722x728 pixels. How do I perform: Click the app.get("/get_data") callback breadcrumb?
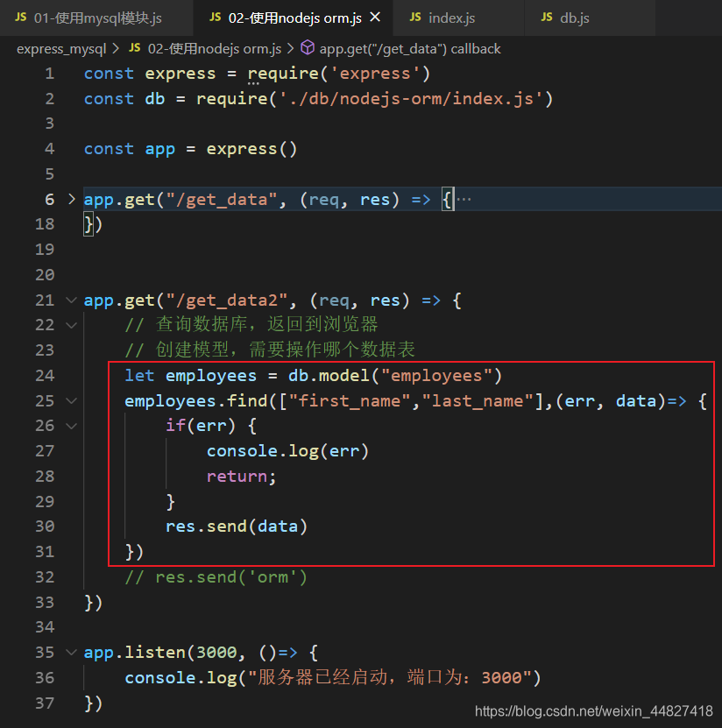tap(410, 49)
